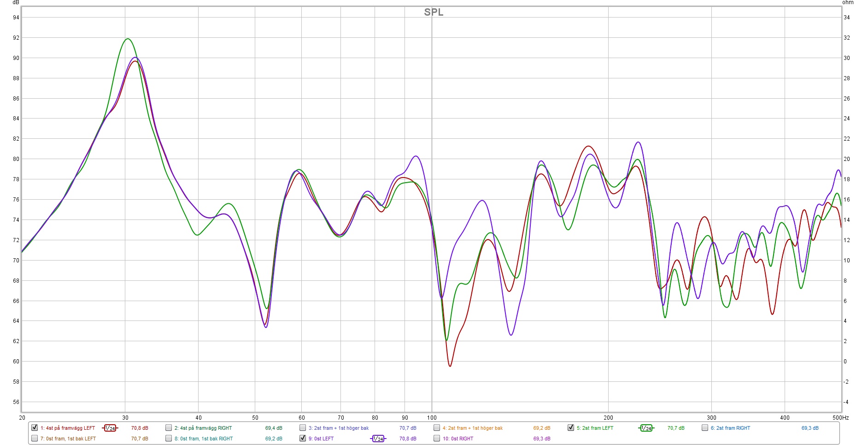Show the '6: 2st fram RIGHT' trace

(x=705, y=427)
